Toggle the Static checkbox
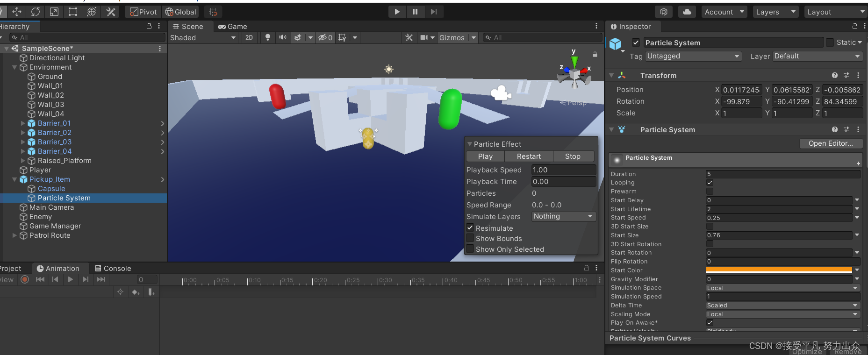Viewport: 868px width, 355px height. [830, 43]
